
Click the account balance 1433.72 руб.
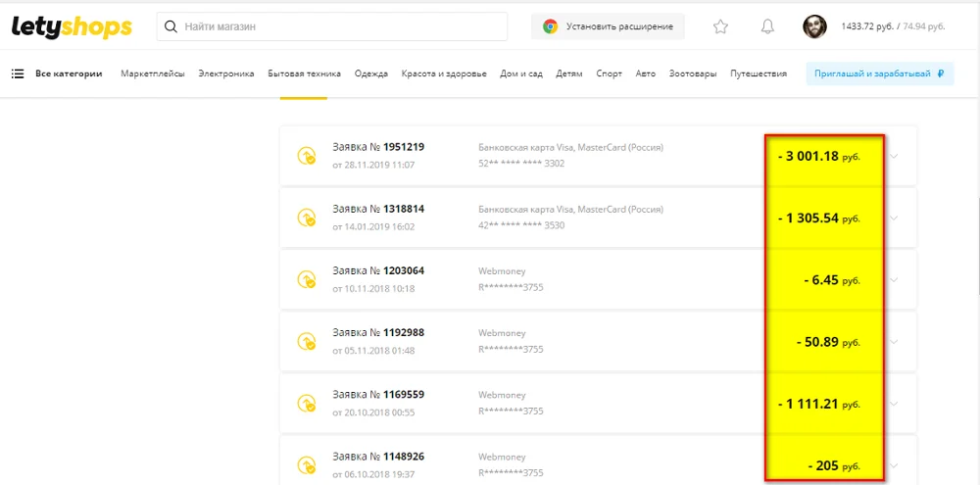(x=866, y=26)
